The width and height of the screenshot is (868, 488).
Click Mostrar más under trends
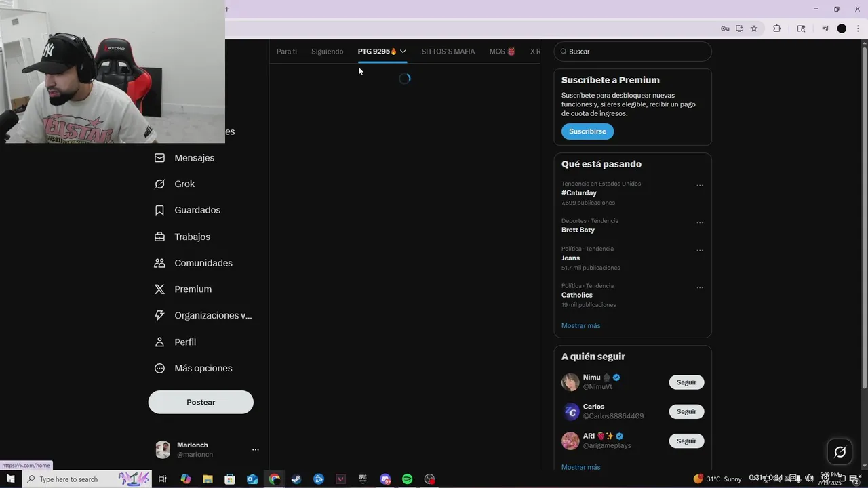pos(580,325)
